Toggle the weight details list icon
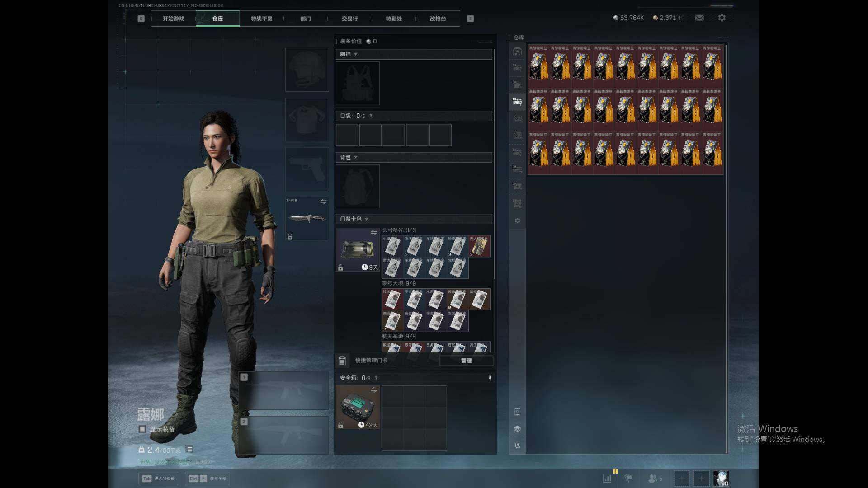The width and height of the screenshot is (868, 488). click(189, 449)
